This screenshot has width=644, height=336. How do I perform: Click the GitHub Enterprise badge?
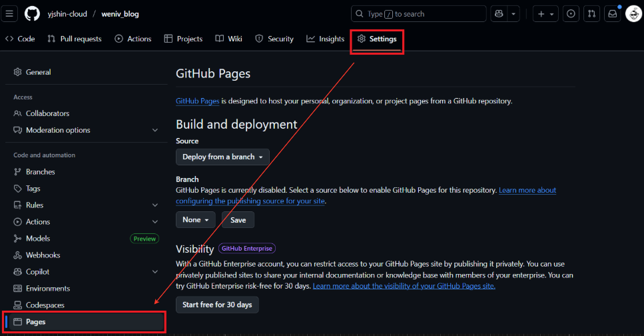click(247, 249)
